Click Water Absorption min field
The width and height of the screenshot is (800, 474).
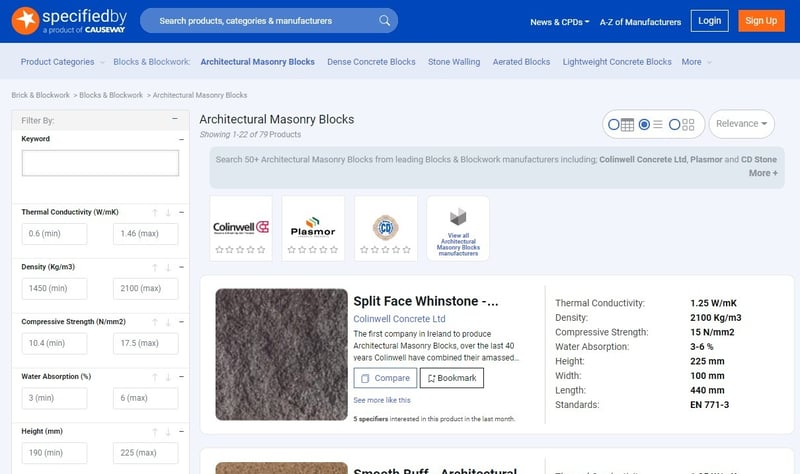[54, 398]
